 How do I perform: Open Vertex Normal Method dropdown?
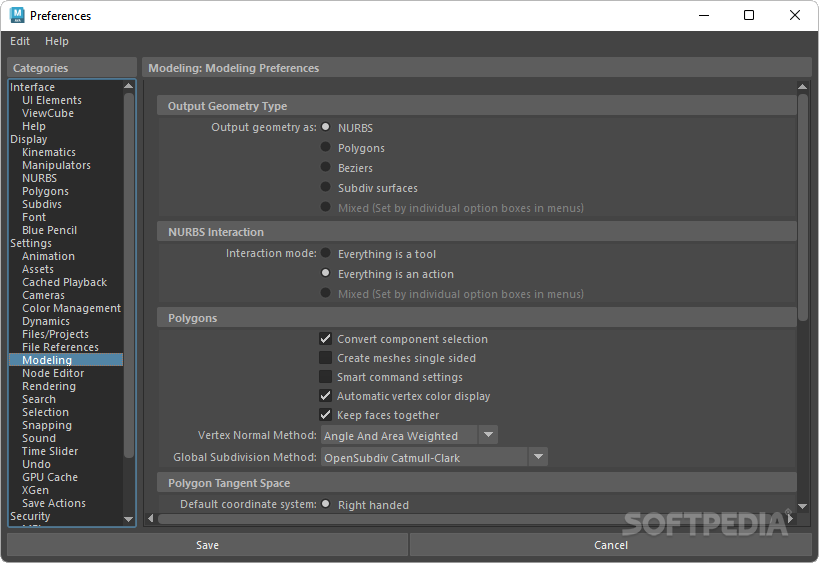409,435
